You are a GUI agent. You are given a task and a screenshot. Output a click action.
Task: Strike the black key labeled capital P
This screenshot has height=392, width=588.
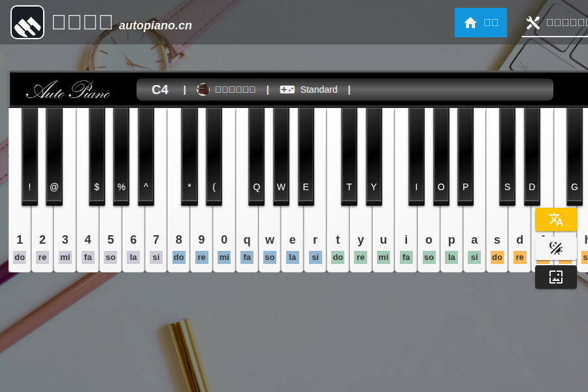[x=465, y=156]
